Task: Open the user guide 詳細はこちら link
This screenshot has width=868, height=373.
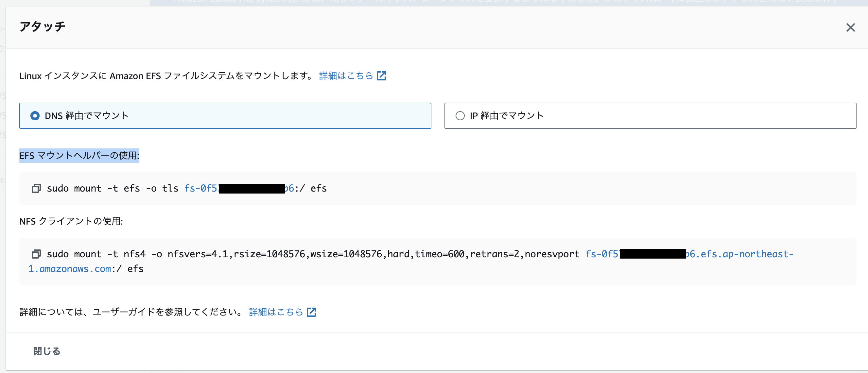Action: (x=276, y=312)
